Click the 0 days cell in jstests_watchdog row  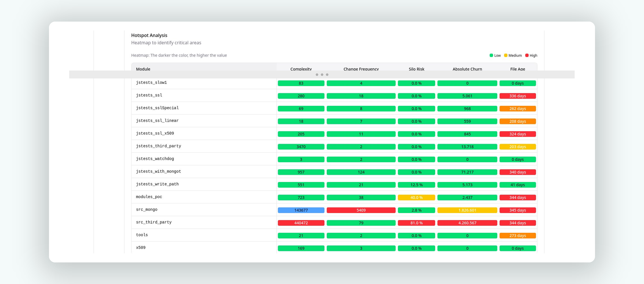coord(517,159)
